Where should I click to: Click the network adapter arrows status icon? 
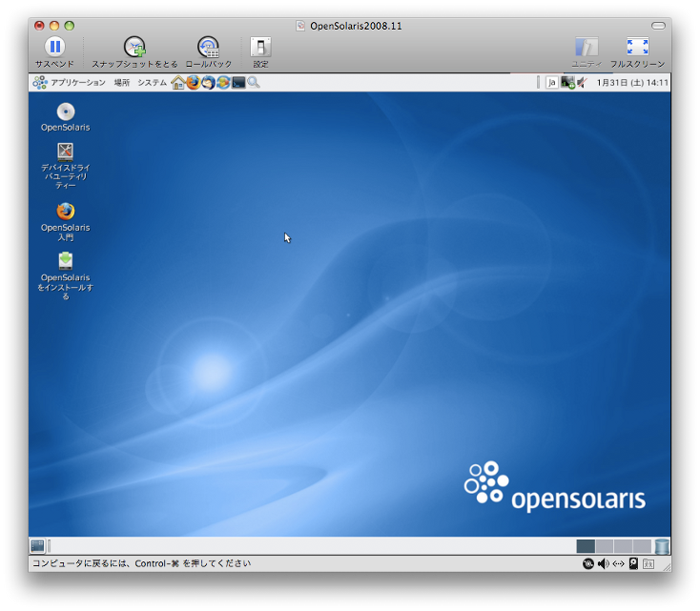pos(618,564)
